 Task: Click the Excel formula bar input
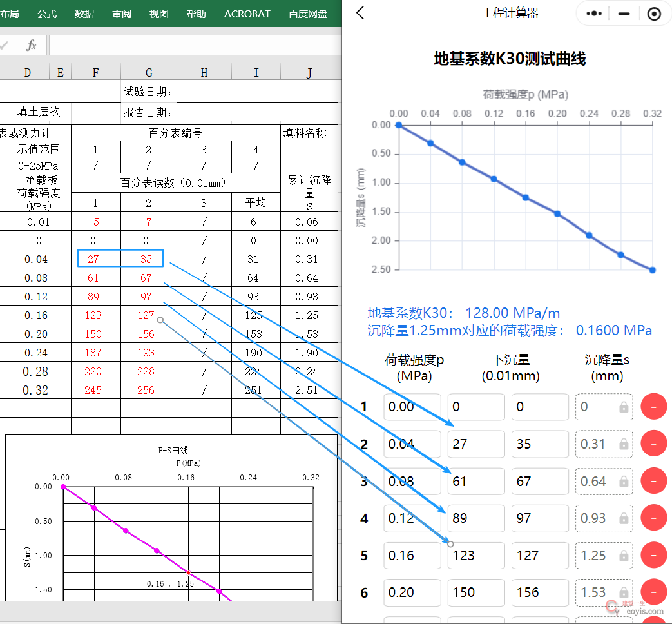point(193,45)
